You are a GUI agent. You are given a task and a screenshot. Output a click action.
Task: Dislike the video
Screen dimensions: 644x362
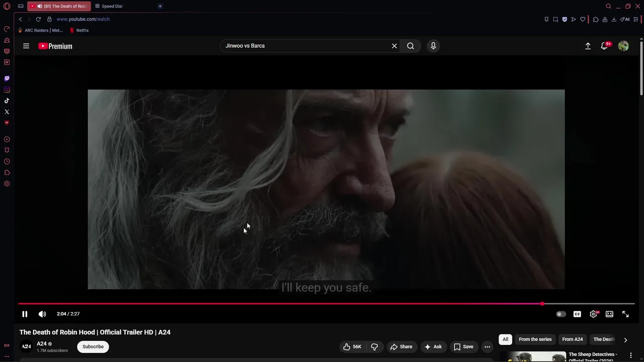tap(374, 346)
